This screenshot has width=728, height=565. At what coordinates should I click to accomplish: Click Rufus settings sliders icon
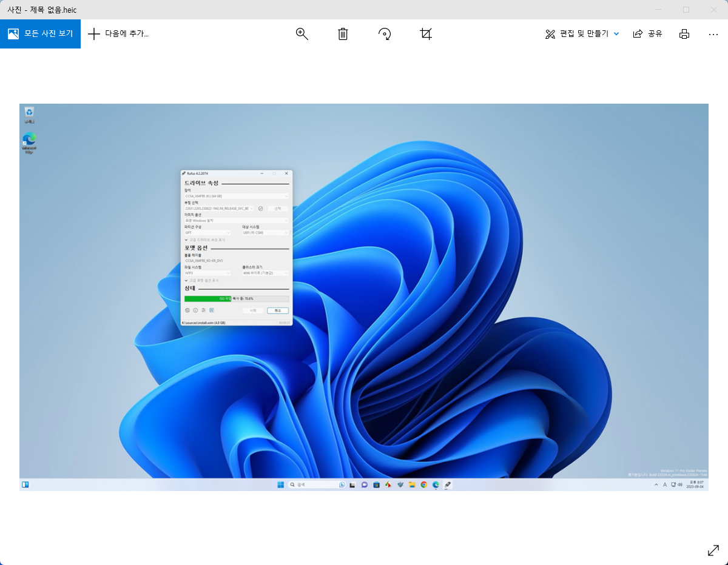click(x=203, y=310)
